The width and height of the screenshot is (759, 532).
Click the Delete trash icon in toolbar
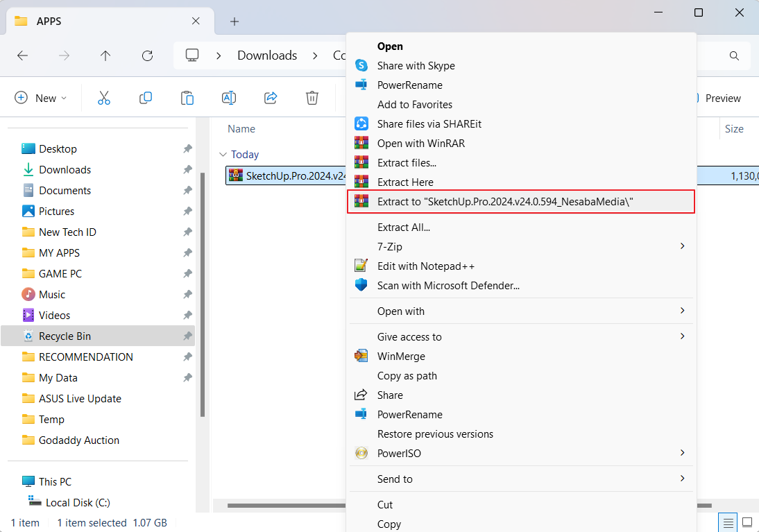coord(312,98)
